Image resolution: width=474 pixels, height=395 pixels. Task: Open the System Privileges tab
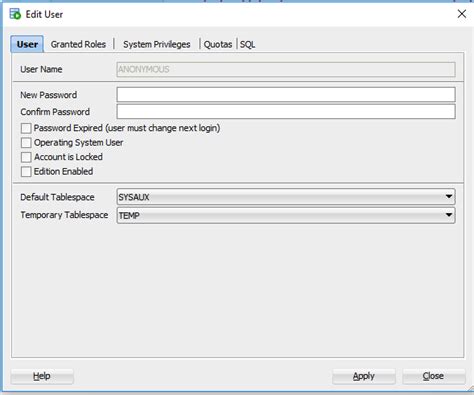tap(157, 44)
